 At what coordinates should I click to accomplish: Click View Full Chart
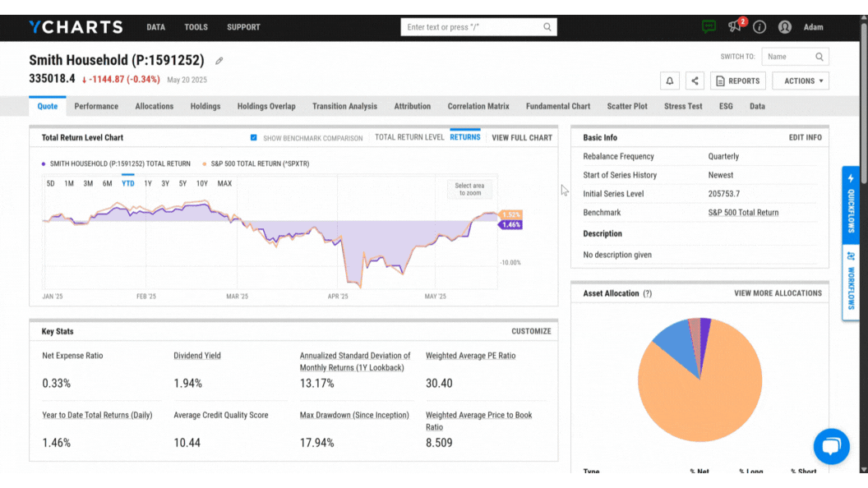(x=522, y=138)
